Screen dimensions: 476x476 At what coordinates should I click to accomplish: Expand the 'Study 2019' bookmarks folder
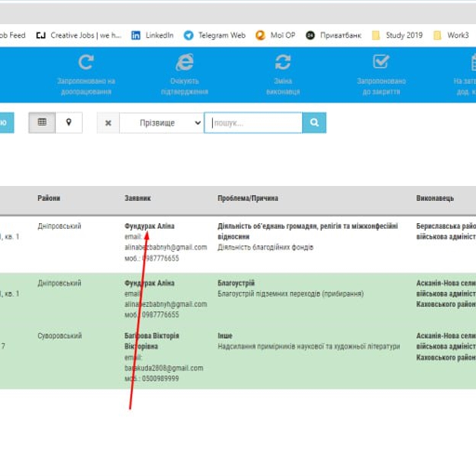[x=398, y=35]
